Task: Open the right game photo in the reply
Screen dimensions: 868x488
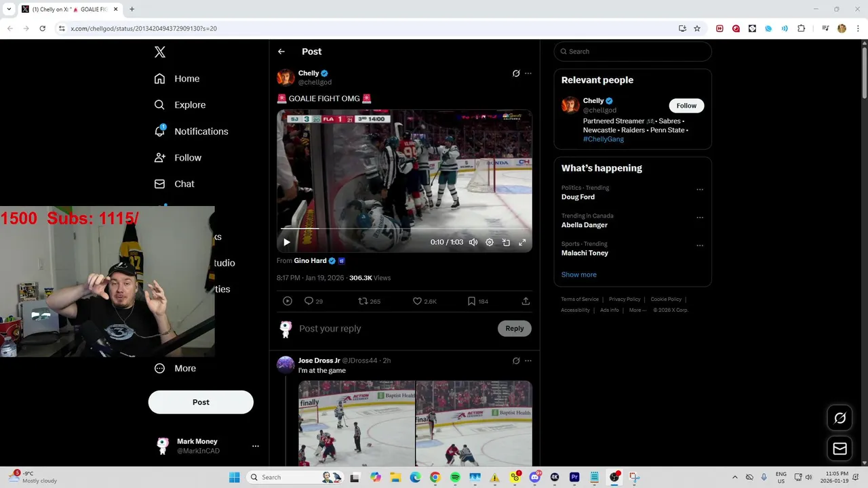Action: pos(474,423)
